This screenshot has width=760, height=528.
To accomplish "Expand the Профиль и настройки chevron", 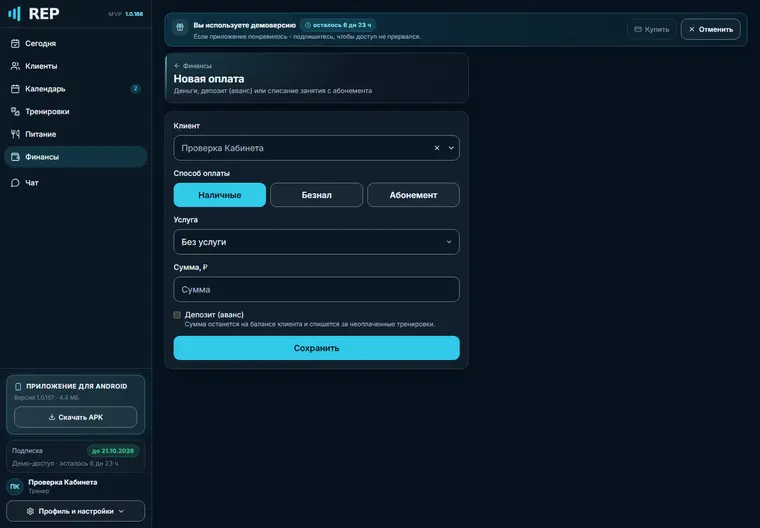I will [x=121, y=511].
